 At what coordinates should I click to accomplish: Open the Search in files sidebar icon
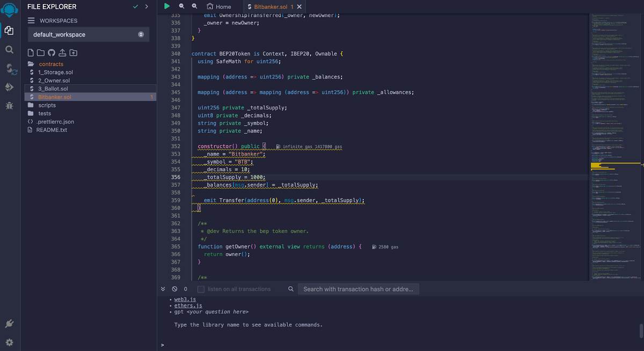[x=9, y=49]
